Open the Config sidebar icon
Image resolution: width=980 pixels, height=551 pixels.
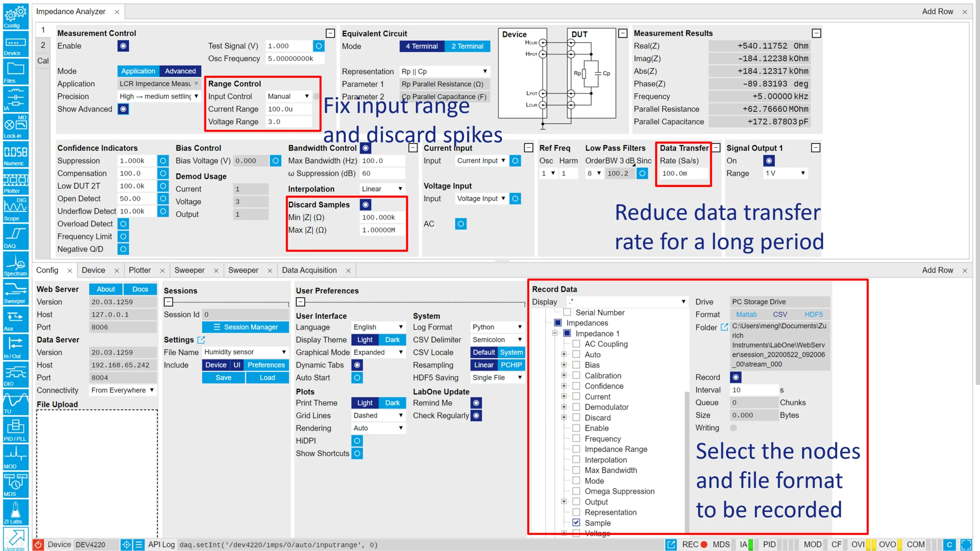pyautogui.click(x=15, y=16)
